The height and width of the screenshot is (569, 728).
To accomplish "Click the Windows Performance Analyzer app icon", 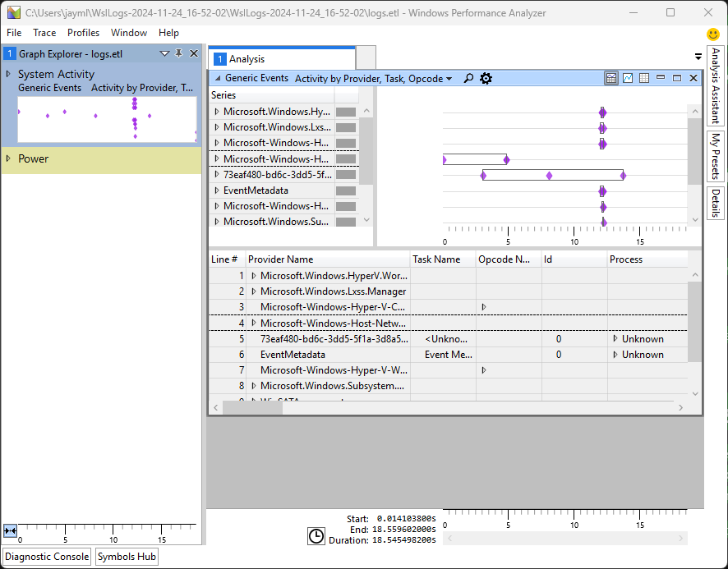I will point(13,12).
